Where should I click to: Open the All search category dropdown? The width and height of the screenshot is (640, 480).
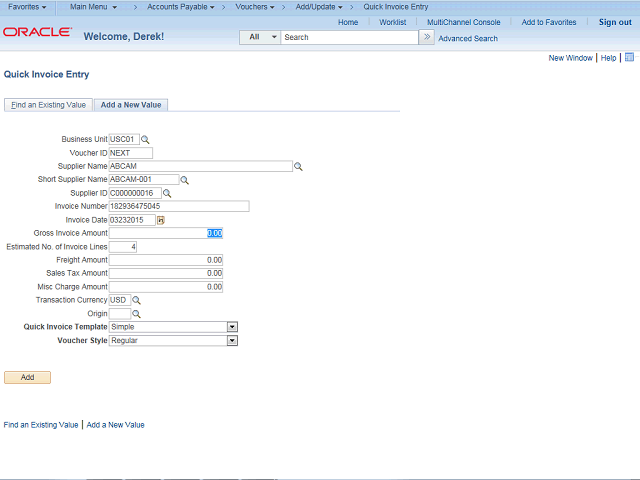[x=260, y=37]
